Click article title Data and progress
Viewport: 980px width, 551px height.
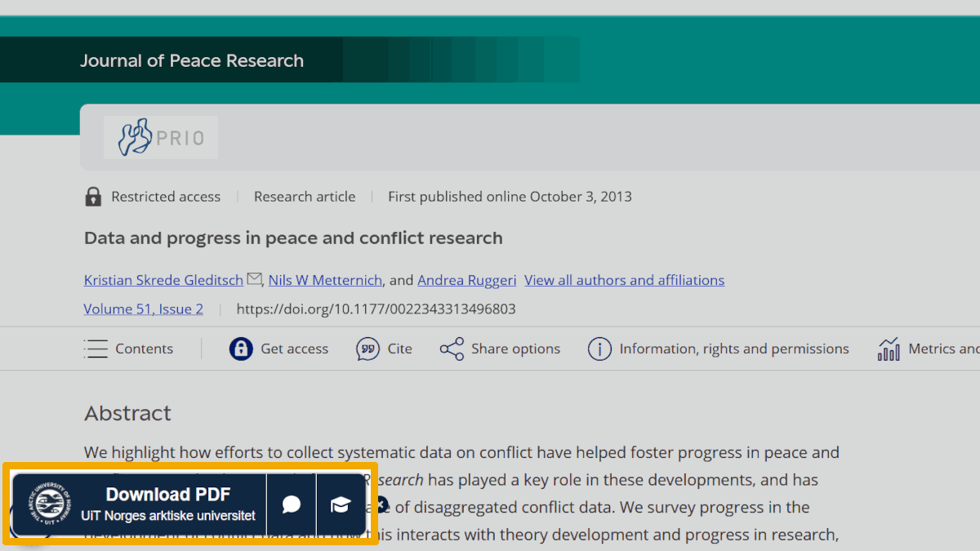click(x=293, y=238)
